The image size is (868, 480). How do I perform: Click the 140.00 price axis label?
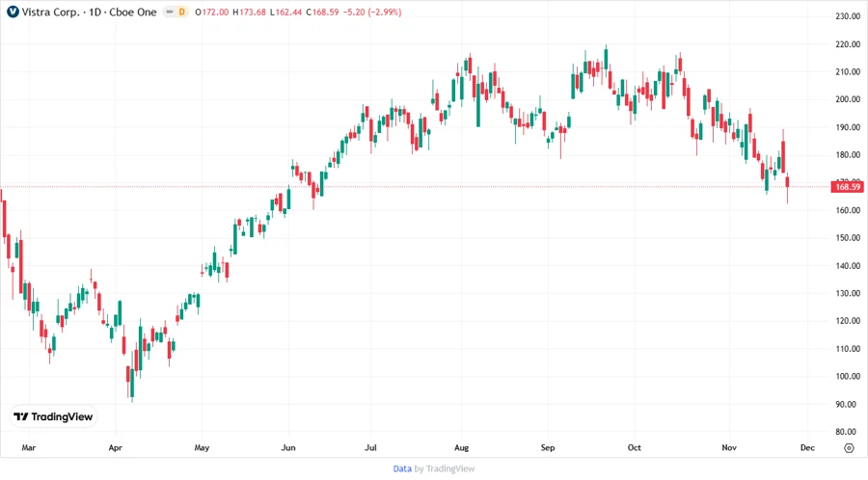click(848, 265)
